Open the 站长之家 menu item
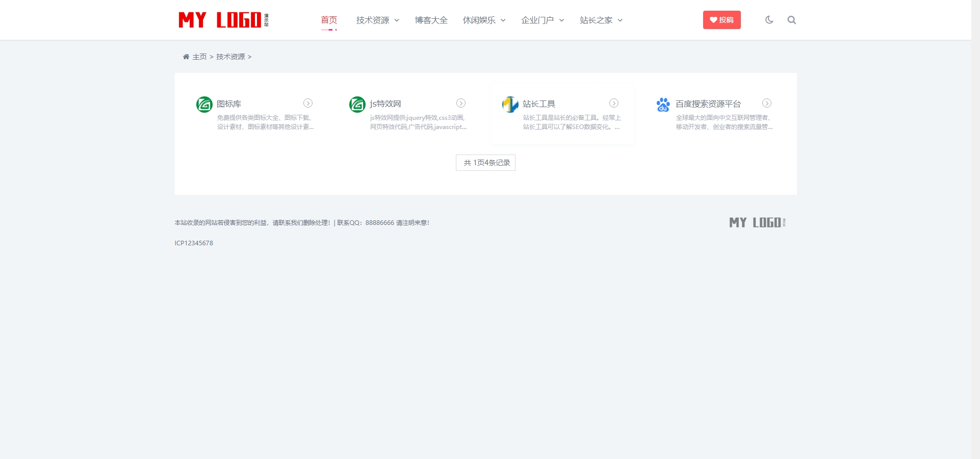The height and width of the screenshot is (459, 980). pos(596,20)
